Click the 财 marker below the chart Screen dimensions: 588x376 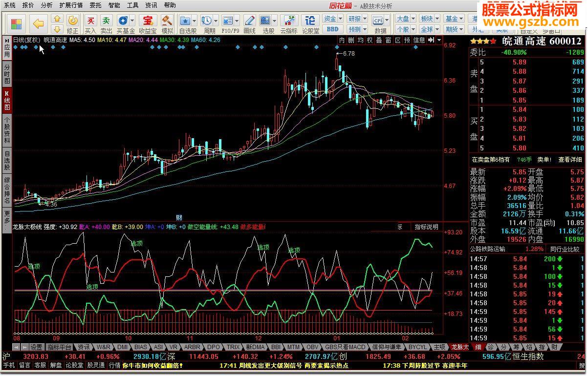point(179,217)
